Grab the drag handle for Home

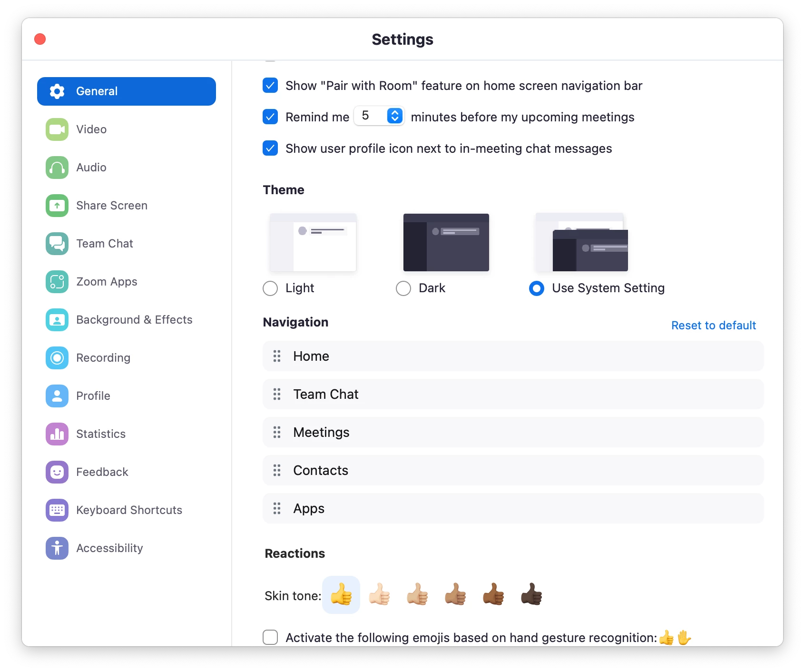(277, 356)
